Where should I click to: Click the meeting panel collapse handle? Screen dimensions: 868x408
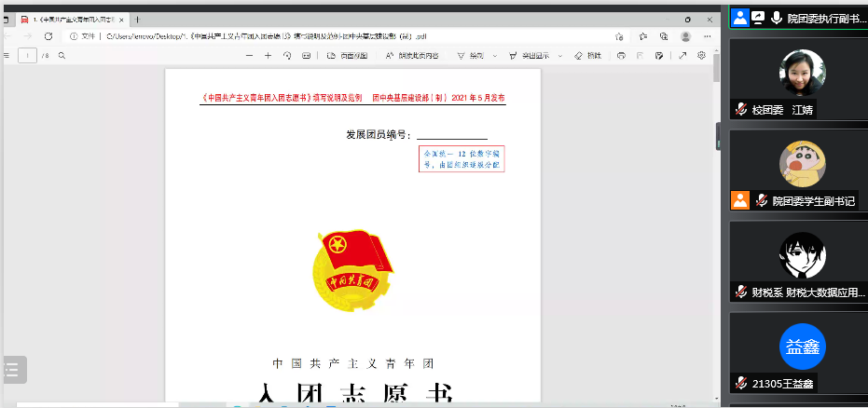pos(719,136)
